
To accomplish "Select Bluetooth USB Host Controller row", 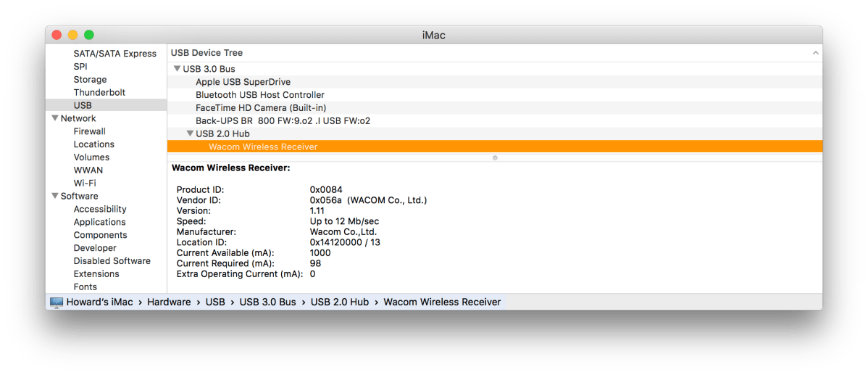I will pyautogui.click(x=259, y=95).
